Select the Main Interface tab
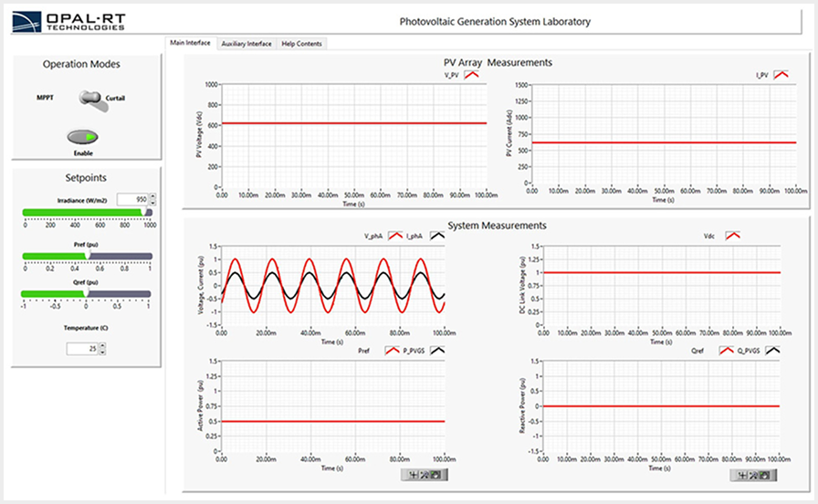 coord(191,43)
